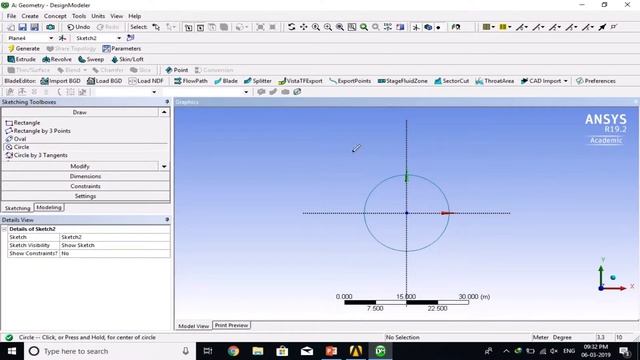Open the Constraints toolbox section

click(85, 186)
